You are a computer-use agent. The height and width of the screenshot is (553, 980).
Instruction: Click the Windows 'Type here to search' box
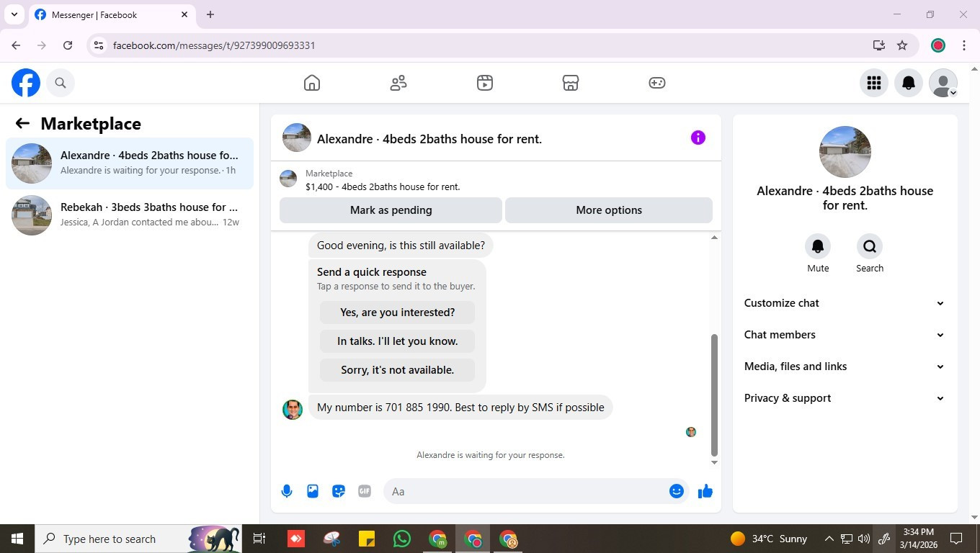(x=137, y=539)
